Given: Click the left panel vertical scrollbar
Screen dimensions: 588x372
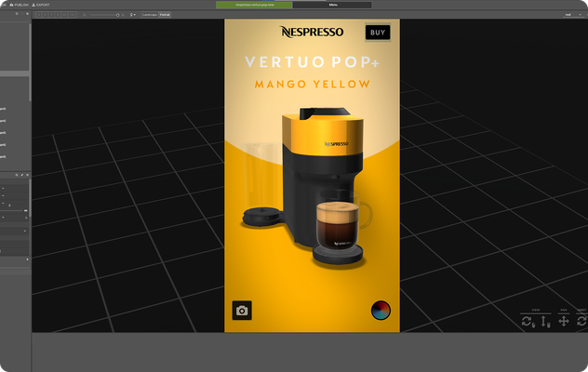Looking at the screenshot, I should [x=30, y=62].
